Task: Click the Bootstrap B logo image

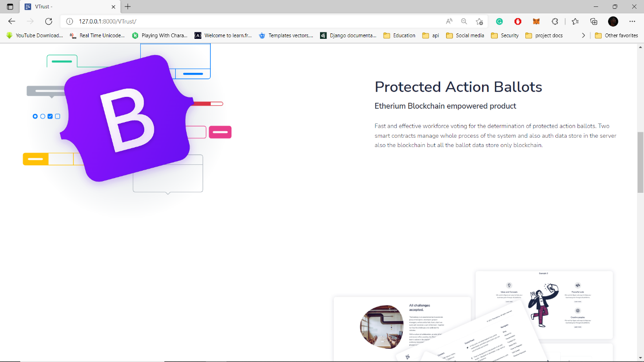Action: tap(128, 118)
